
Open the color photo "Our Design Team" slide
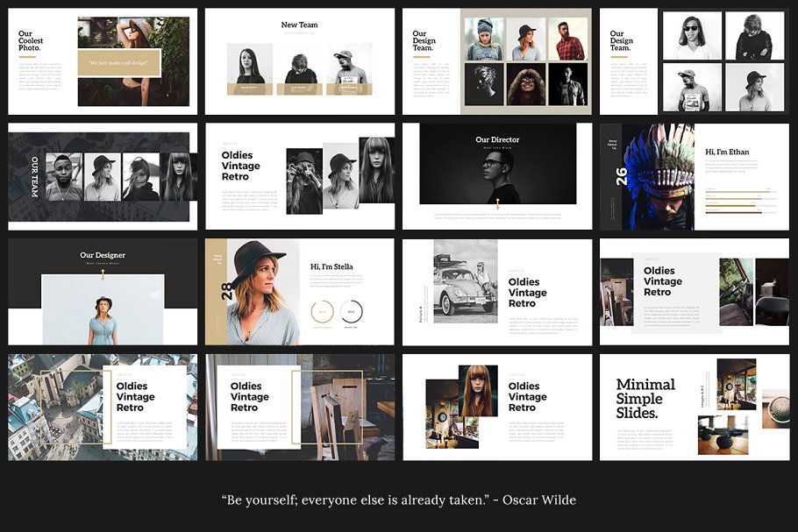tap(497, 60)
